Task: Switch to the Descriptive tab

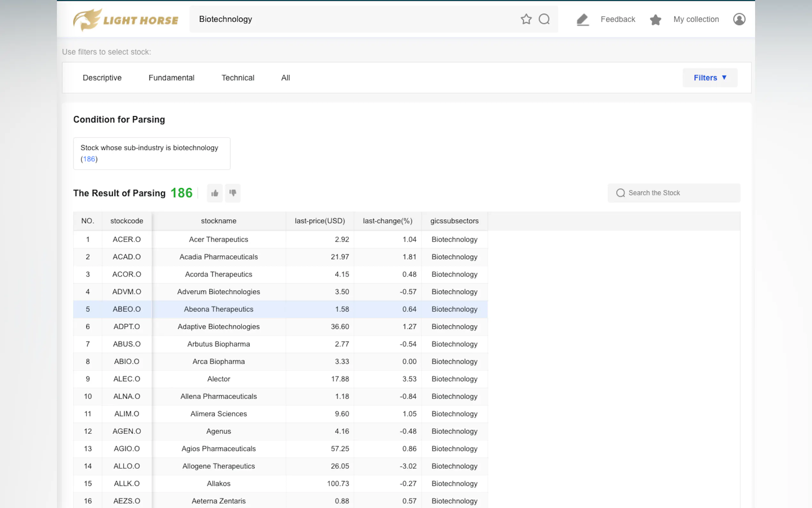Action: click(102, 78)
